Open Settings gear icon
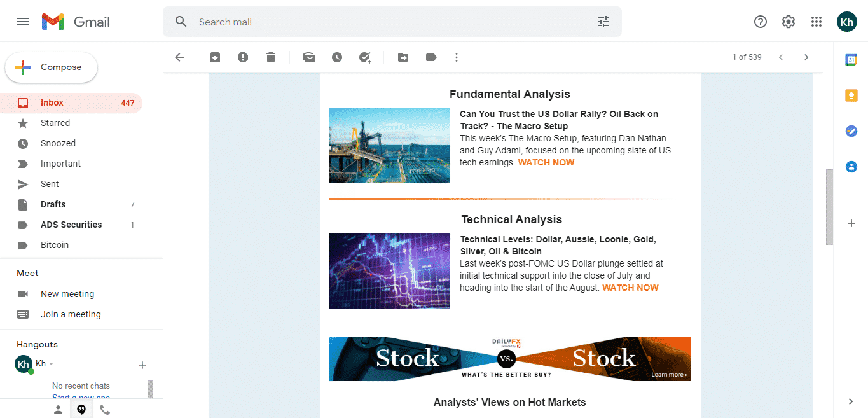Viewport: 868px width, 418px height. (x=789, y=22)
